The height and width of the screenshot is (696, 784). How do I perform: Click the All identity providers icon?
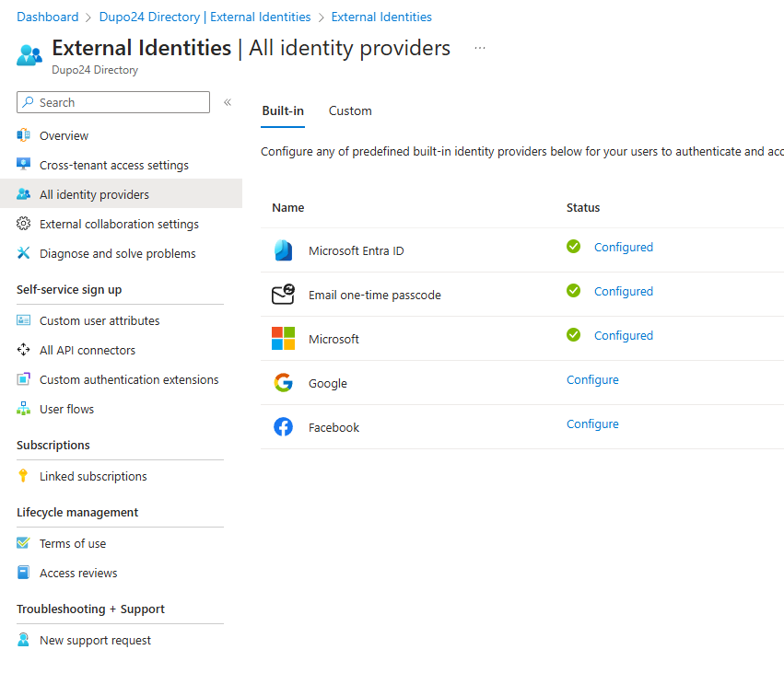(24, 194)
